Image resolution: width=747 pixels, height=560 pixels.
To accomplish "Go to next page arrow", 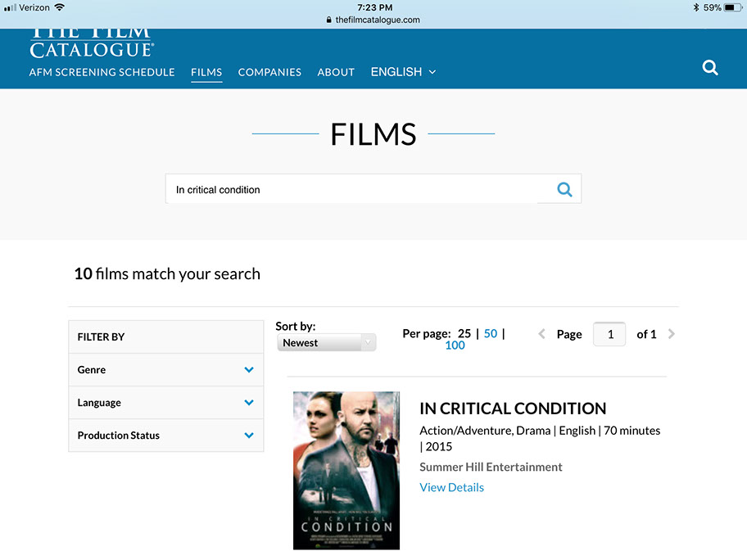I will [672, 334].
